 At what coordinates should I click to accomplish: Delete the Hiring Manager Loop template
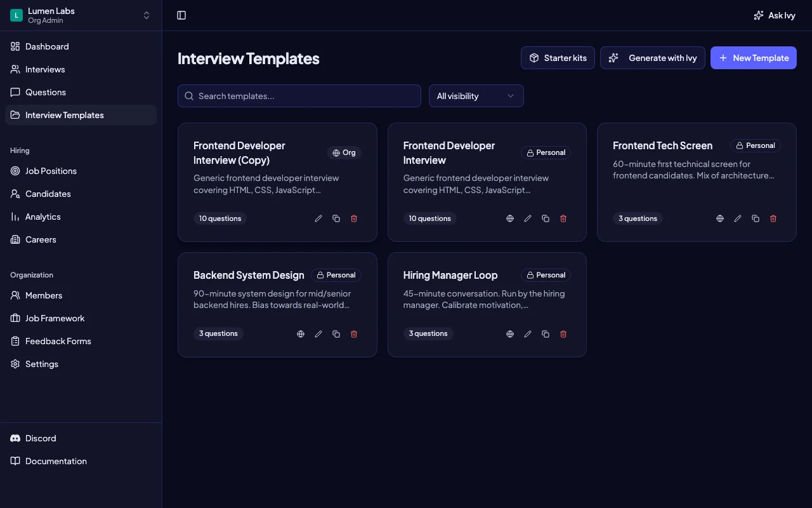(x=563, y=334)
